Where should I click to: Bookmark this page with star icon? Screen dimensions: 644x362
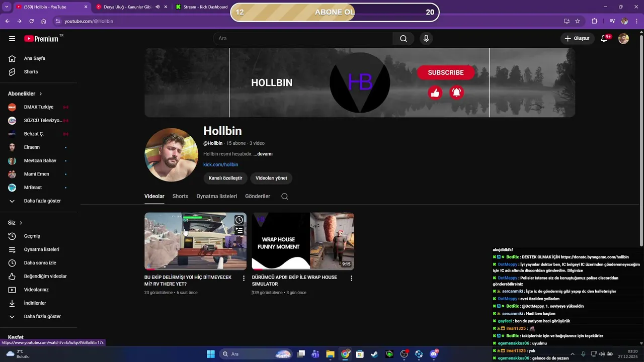578,21
